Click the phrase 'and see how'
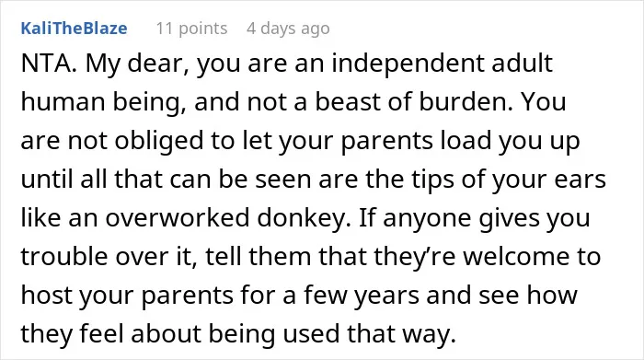This screenshot has height=360, width=644. point(502,295)
